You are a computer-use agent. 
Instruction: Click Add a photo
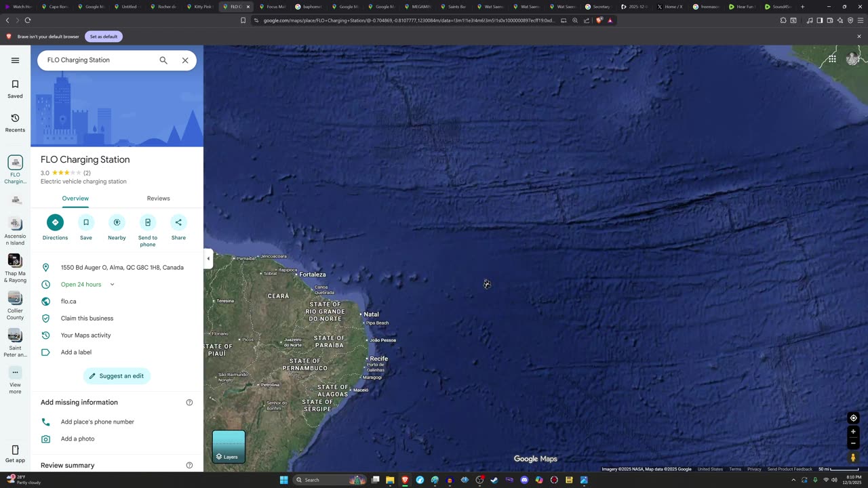[x=117, y=439]
